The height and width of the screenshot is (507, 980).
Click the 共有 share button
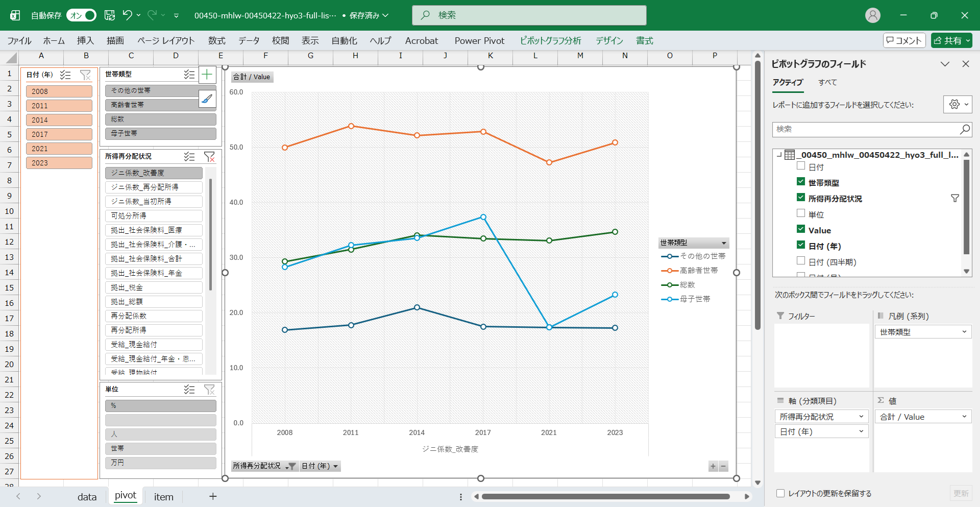951,41
